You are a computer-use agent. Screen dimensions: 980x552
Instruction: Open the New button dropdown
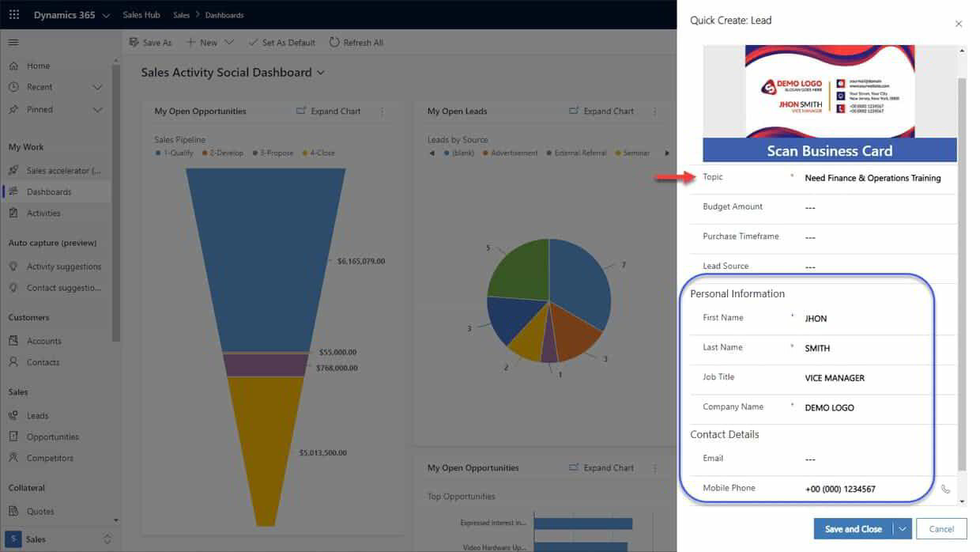[x=229, y=42]
